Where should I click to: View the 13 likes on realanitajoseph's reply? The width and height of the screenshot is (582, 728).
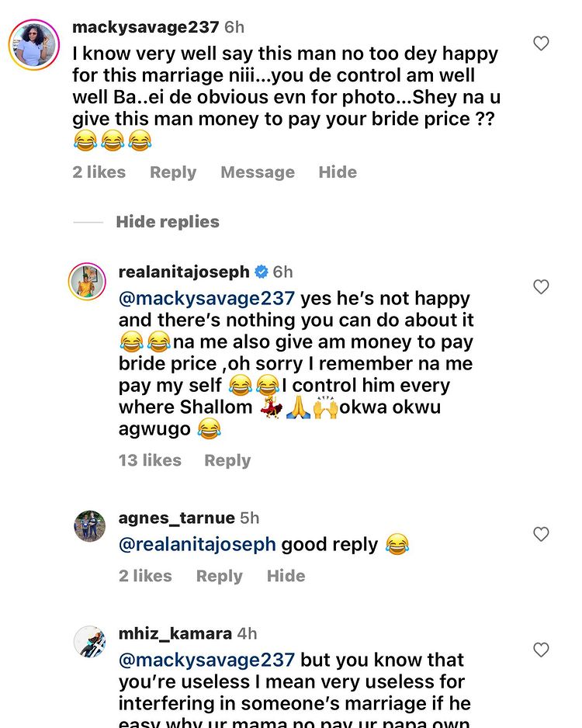[150, 460]
